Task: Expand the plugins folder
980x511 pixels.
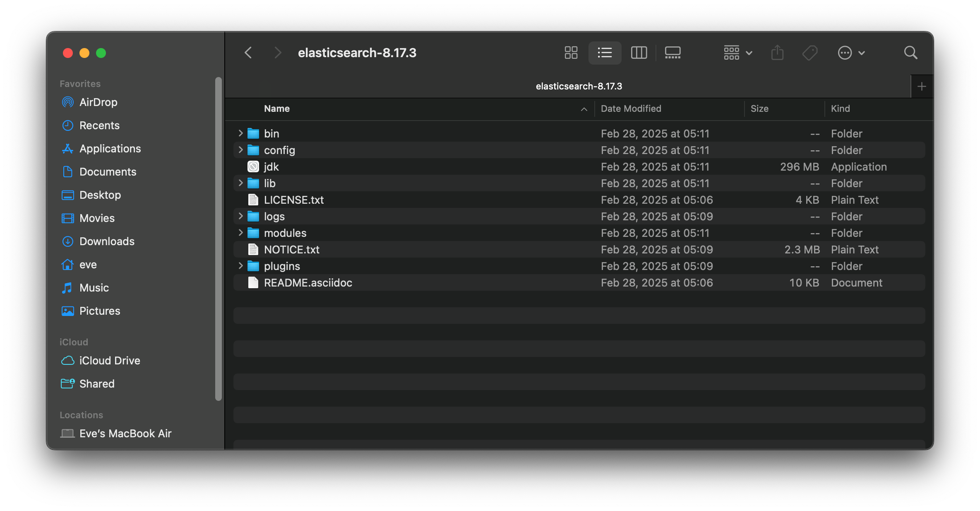Action: pos(240,266)
